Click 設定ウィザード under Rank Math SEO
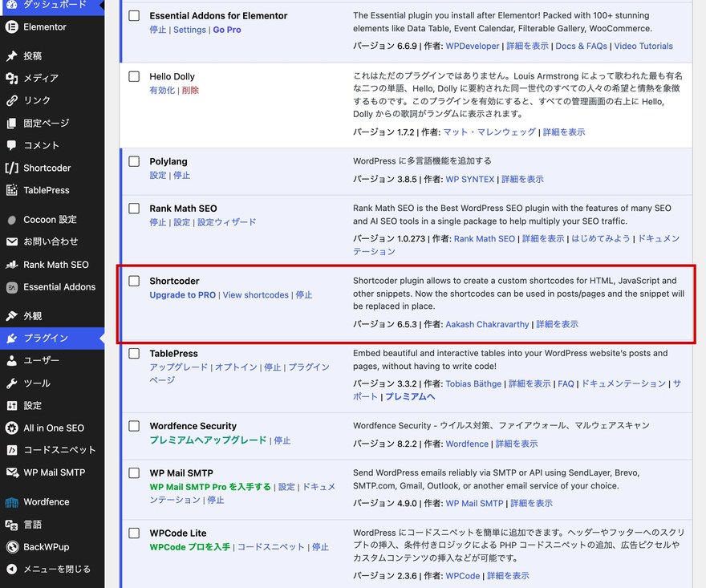 pyautogui.click(x=227, y=222)
